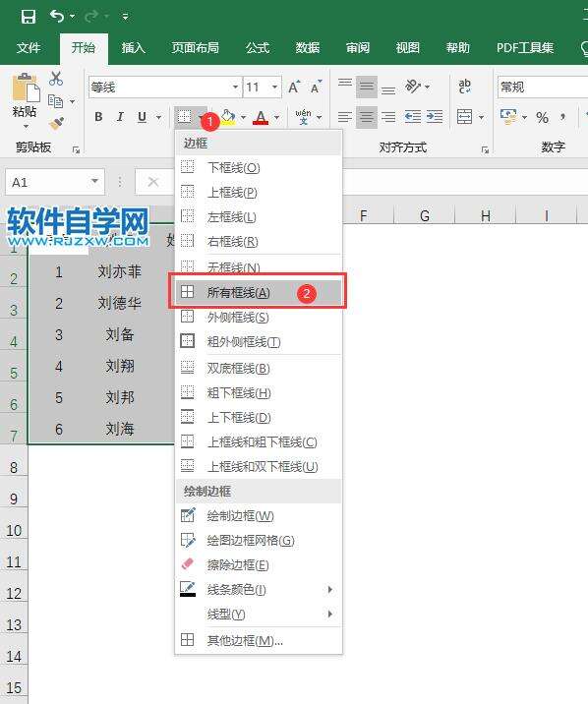Open Alignment settings dialog launcher
The width and height of the screenshot is (588, 704).
485,150
